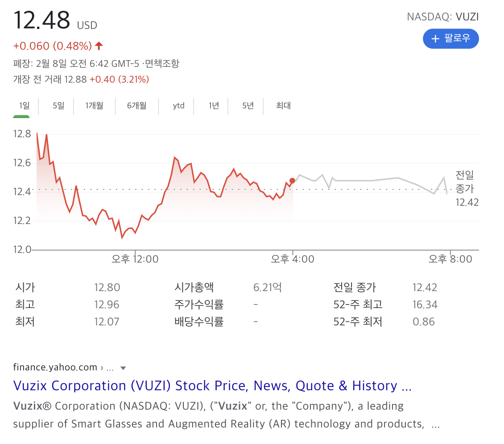504x444 pixels.
Task: Show the ytd chart range
Action: point(178,106)
